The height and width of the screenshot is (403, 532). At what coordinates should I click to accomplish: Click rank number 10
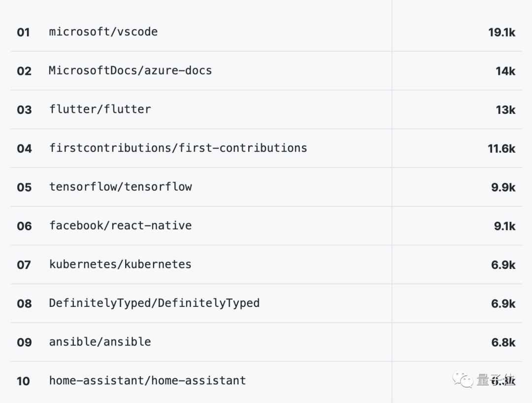tap(23, 381)
